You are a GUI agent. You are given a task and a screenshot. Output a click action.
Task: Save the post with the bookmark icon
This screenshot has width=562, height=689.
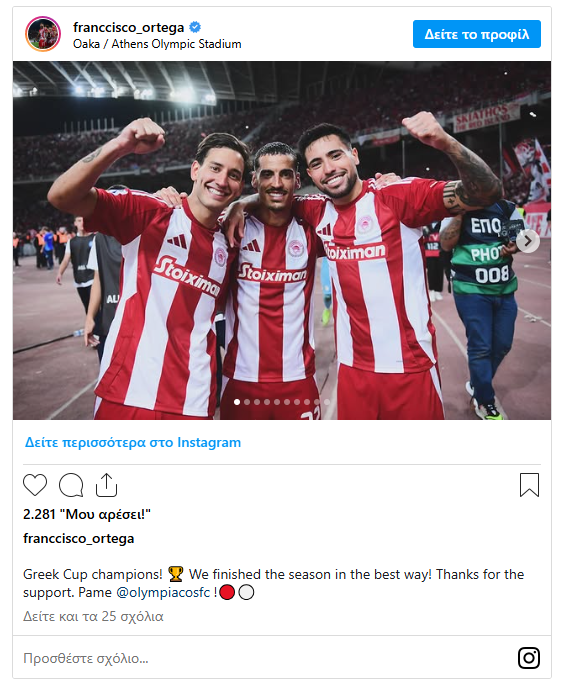529,485
